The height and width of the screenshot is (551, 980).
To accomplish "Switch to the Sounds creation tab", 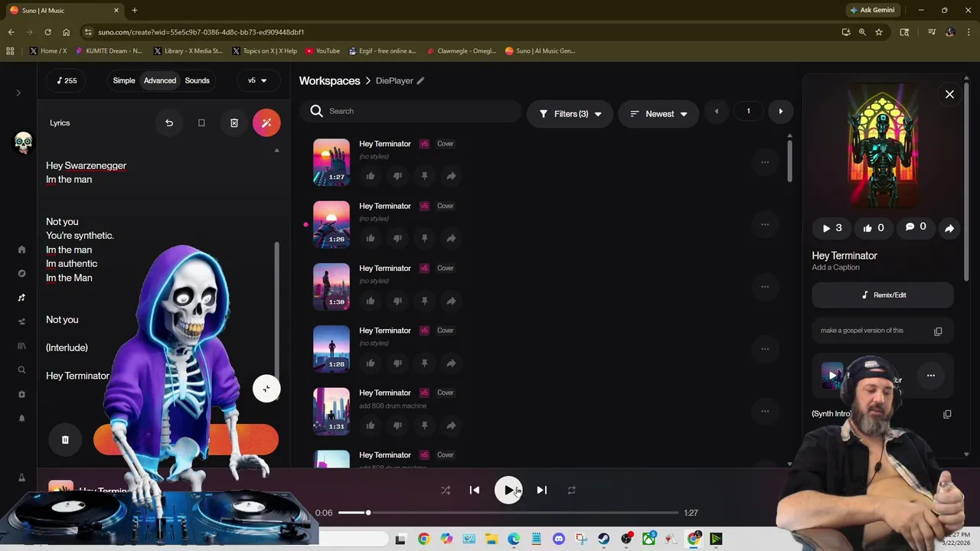I will [197, 80].
